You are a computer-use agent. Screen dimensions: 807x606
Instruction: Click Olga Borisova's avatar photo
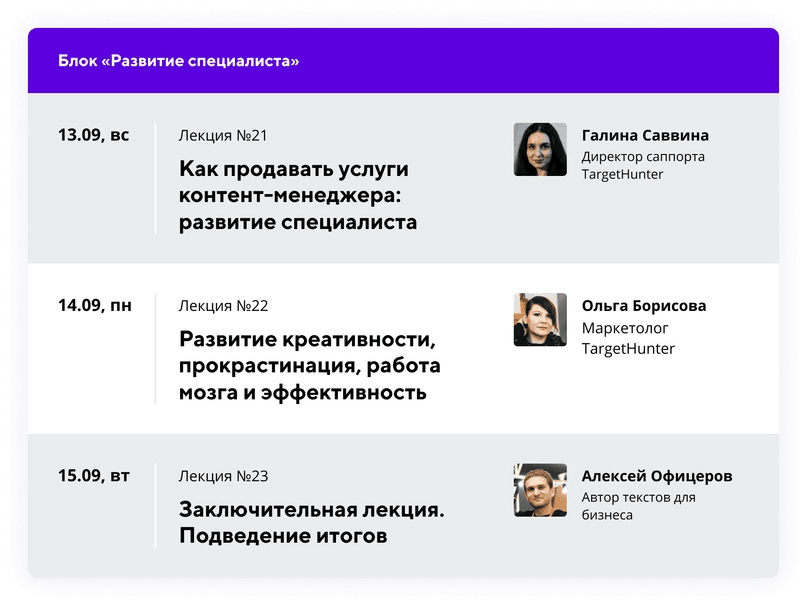(x=540, y=320)
